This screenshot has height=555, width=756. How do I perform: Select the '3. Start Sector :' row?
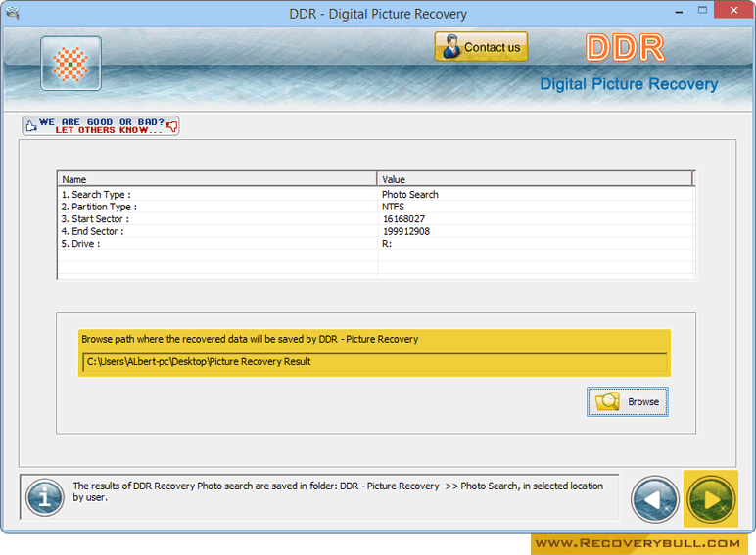pyautogui.click(x=376, y=218)
